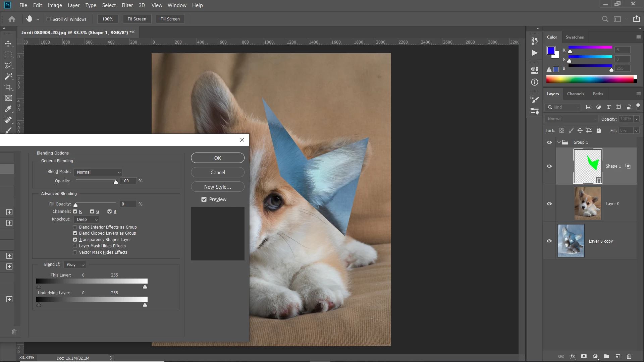The image size is (644, 362).
Task: Click the Create new group folder icon
Action: (606, 356)
